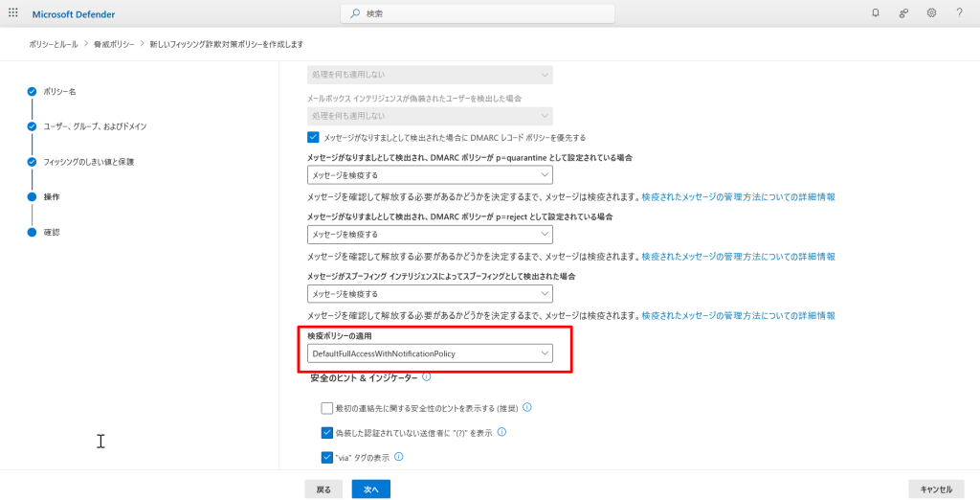The image size is (980, 500).
Task: Go to 脅威ポリシー breadcrumb
Action: click(x=114, y=44)
